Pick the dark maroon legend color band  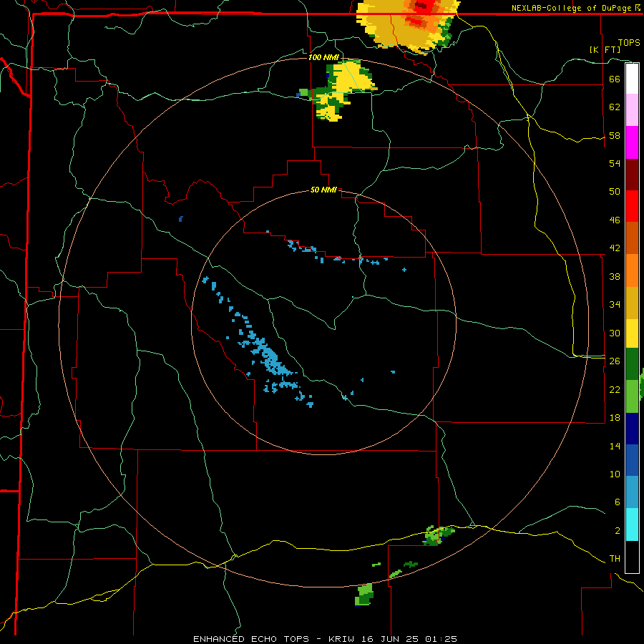[632, 175]
